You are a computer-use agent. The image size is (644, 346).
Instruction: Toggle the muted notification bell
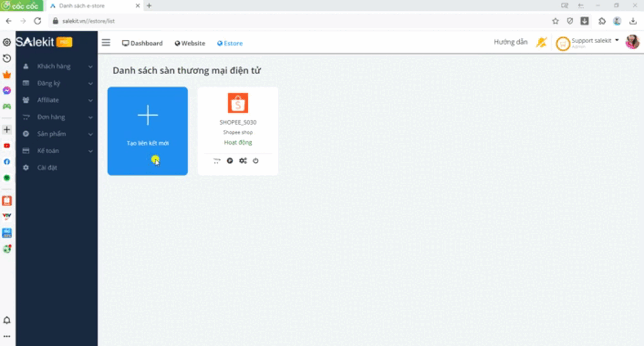coord(541,42)
